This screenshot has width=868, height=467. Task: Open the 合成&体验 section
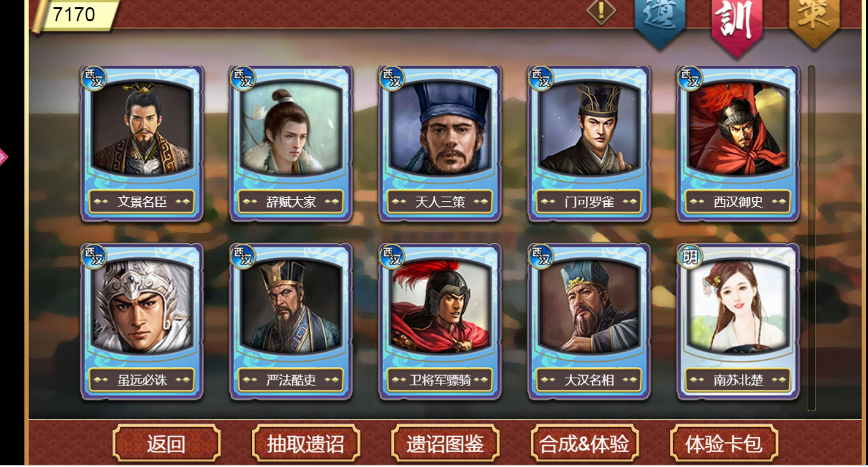coord(584,443)
